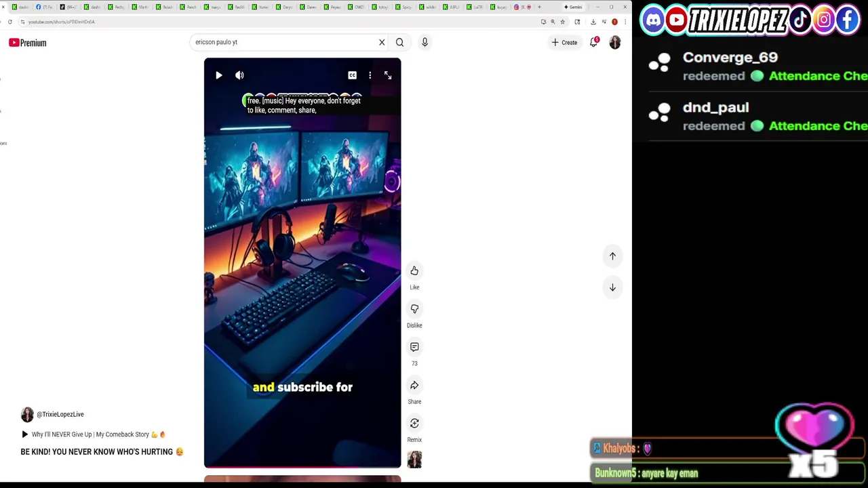Viewport: 868px width, 488px height.
Task: Go to the next Short
Action: [x=612, y=287]
